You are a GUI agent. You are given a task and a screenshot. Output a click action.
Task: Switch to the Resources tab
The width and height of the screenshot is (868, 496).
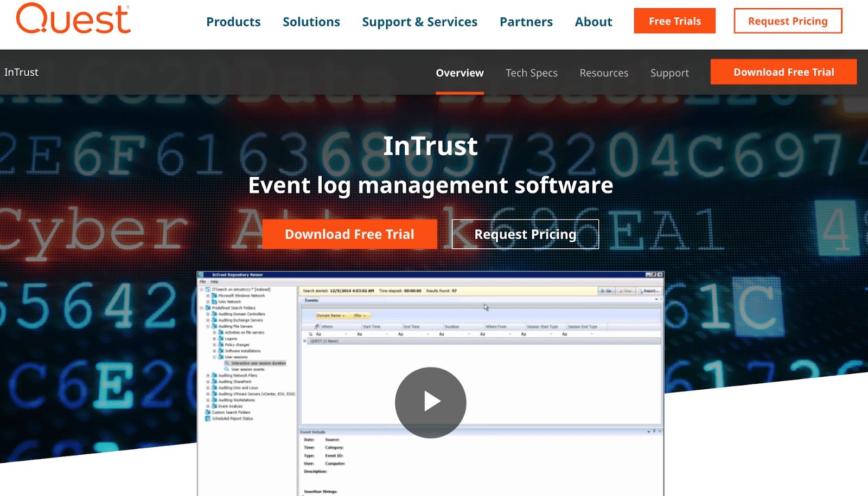click(604, 73)
